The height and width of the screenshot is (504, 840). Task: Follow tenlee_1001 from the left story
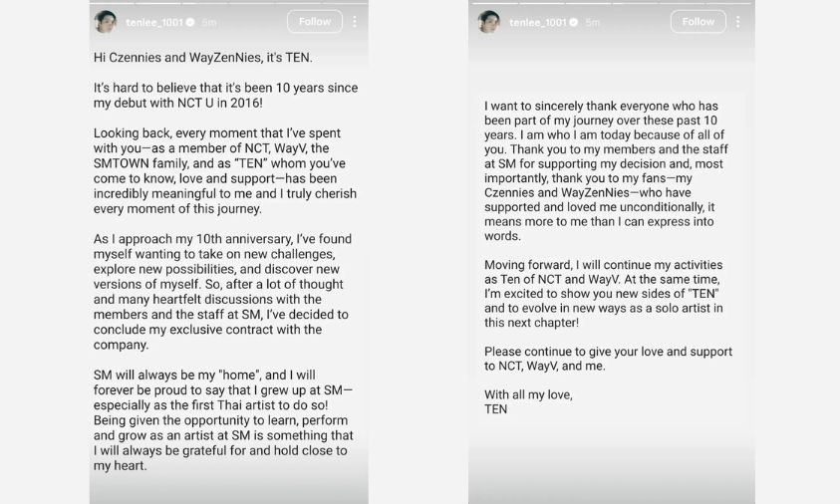tap(315, 21)
